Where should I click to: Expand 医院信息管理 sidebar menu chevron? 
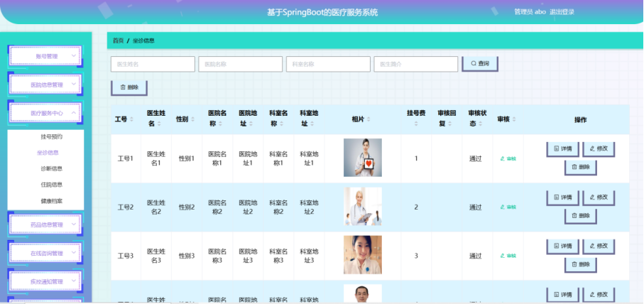coord(74,84)
